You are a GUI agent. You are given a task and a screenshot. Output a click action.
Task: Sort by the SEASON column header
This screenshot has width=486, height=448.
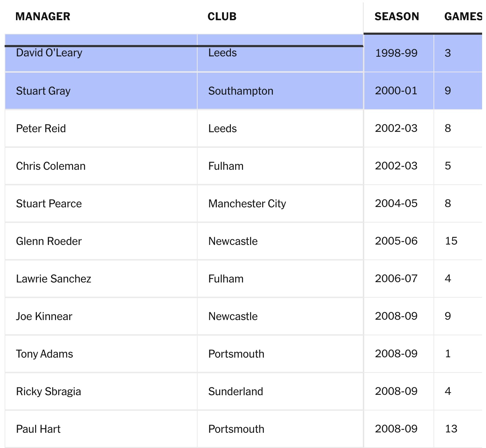[397, 17]
